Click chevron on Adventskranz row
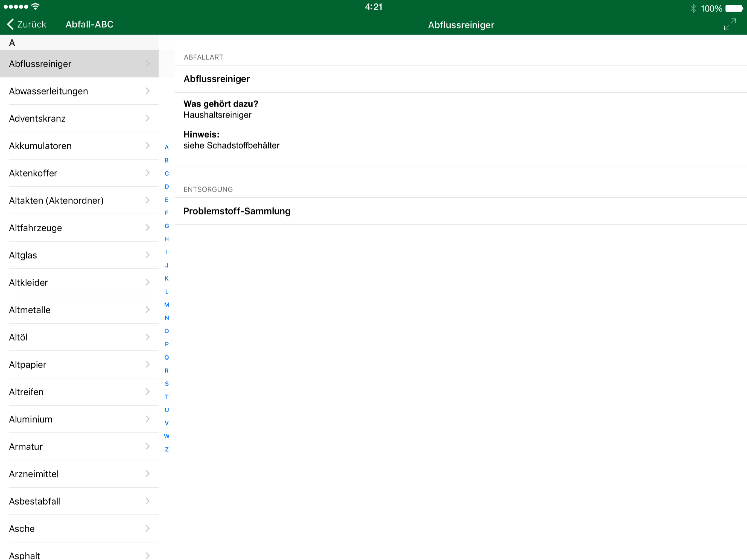Viewport: 747px width, 560px height. tap(148, 118)
